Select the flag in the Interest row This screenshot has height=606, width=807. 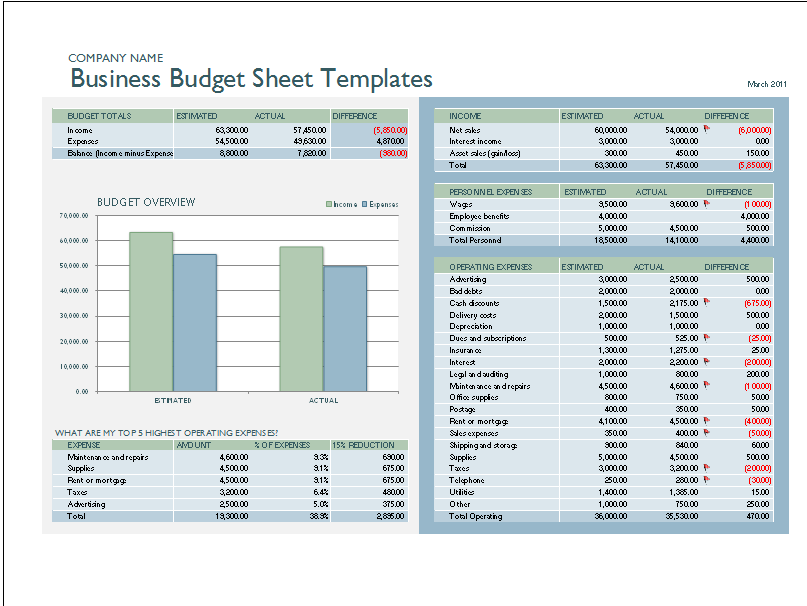pos(706,362)
